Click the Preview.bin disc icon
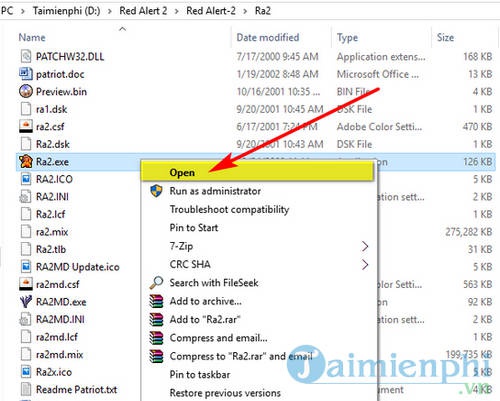 (x=26, y=91)
